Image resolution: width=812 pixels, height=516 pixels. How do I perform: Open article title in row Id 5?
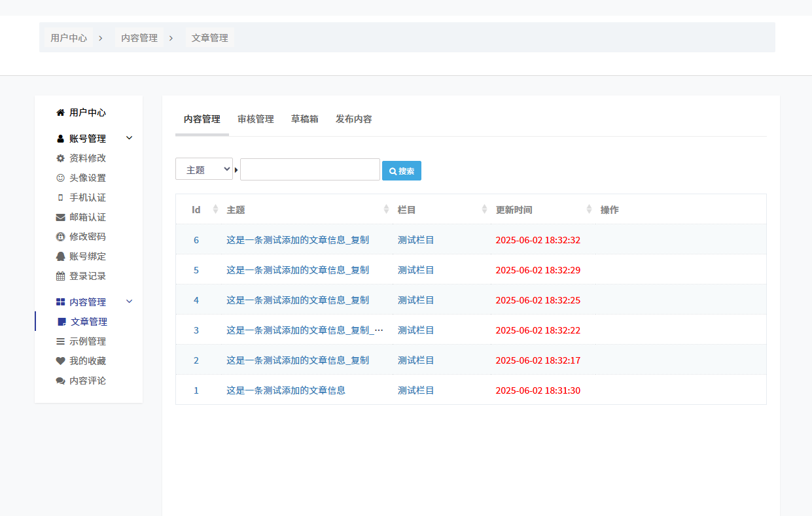click(x=298, y=270)
